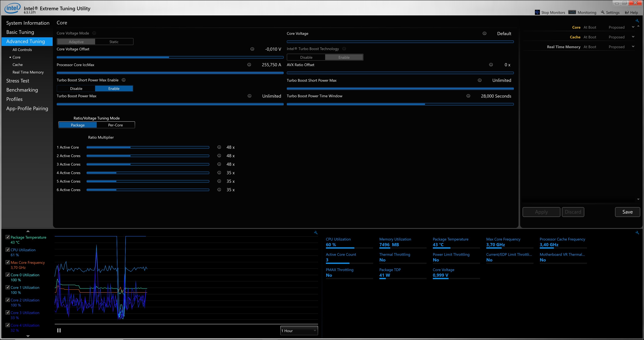Uncheck CPU Utilization monitor checkbox
644x340 pixels.
point(8,250)
